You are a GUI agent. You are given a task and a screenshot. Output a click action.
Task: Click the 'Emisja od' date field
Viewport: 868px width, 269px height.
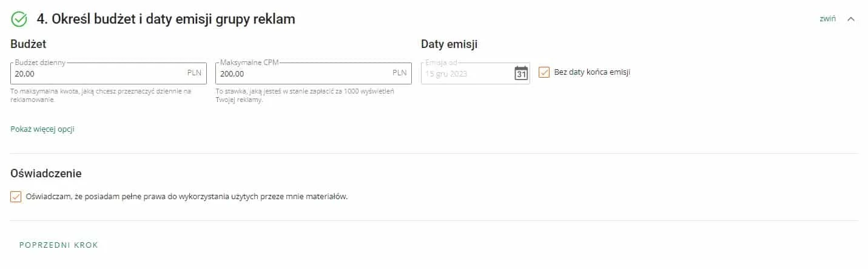(476, 73)
